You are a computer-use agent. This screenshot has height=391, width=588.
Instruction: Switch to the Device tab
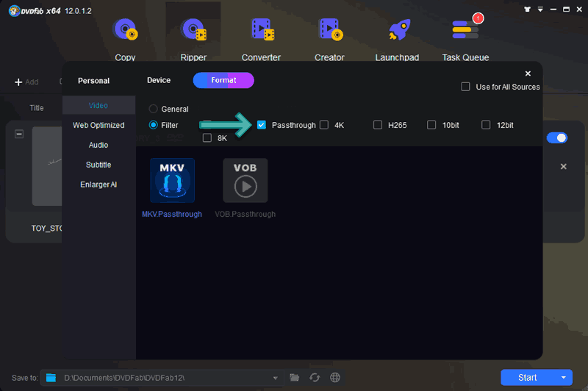click(x=159, y=80)
